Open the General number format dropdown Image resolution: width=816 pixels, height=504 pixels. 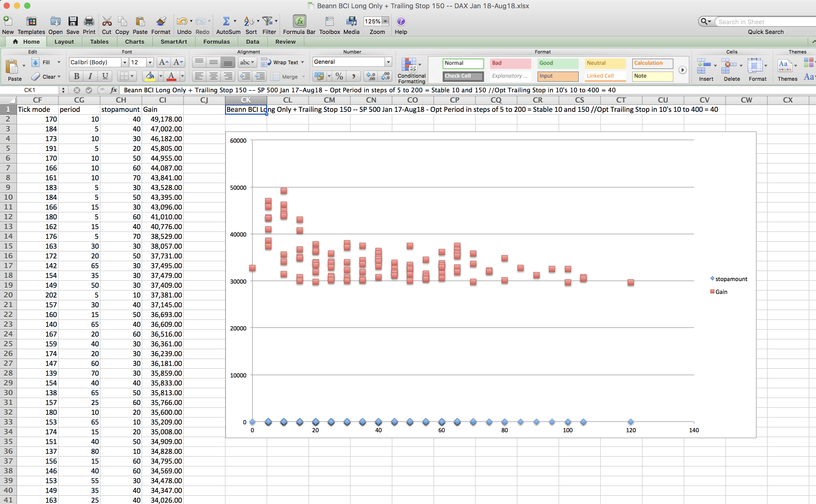388,62
